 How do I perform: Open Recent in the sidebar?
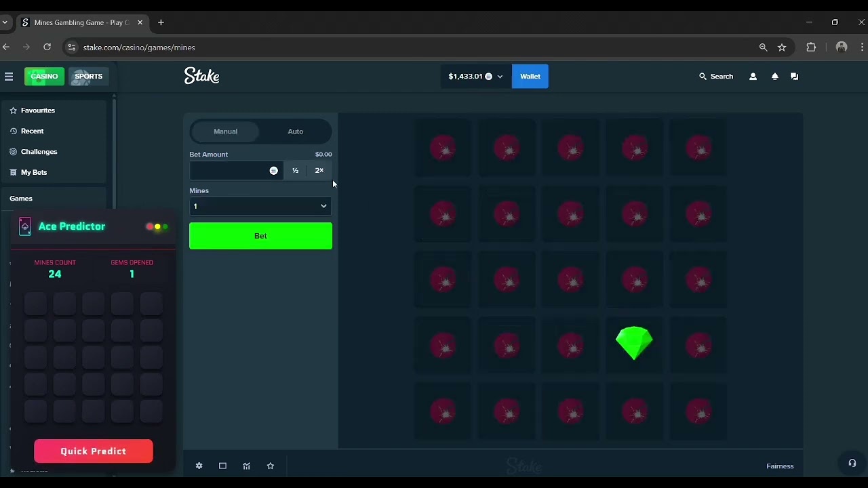pyautogui.click(x=32, y=131)
